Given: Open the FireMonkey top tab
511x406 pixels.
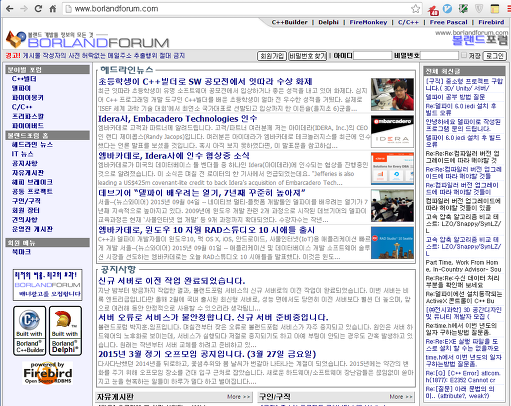Looking at the screenshot, I should click(368, 22).
